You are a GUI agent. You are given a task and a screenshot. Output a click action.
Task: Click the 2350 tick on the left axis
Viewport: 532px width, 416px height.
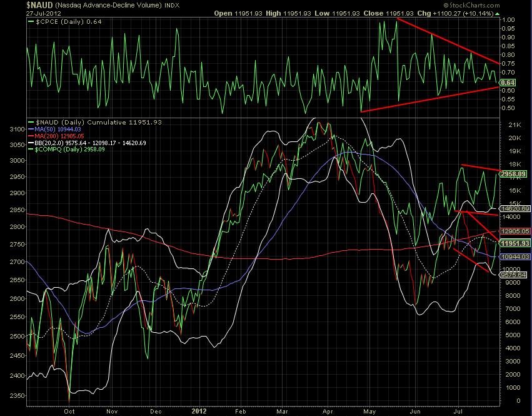(x=18, y=396)
